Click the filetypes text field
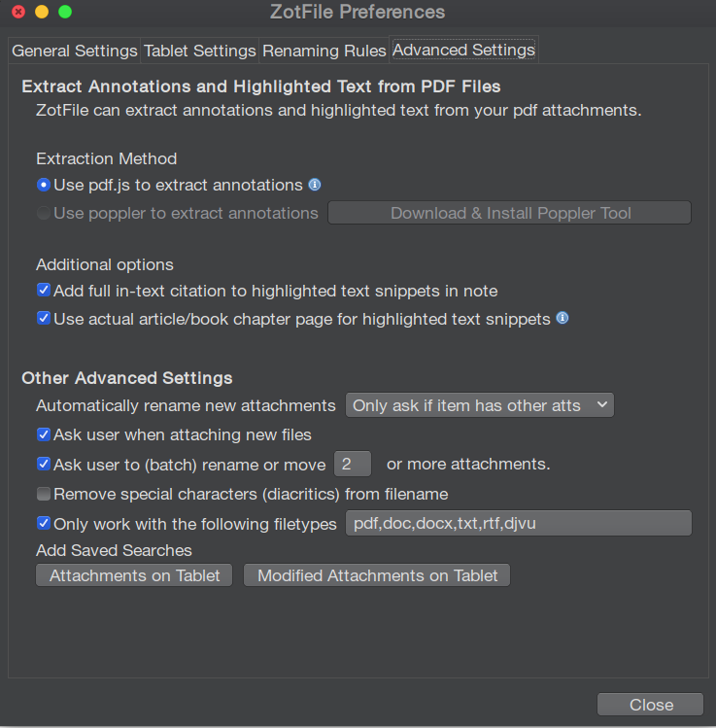 pyautogui.click(x=519, y=523)
